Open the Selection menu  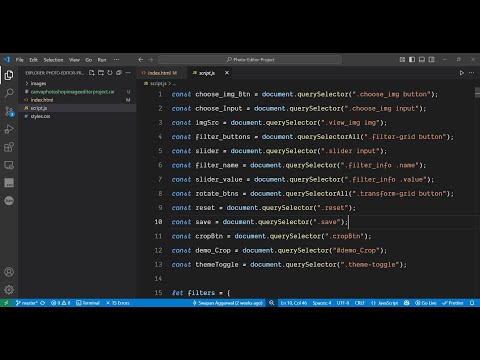coord(53,60)
